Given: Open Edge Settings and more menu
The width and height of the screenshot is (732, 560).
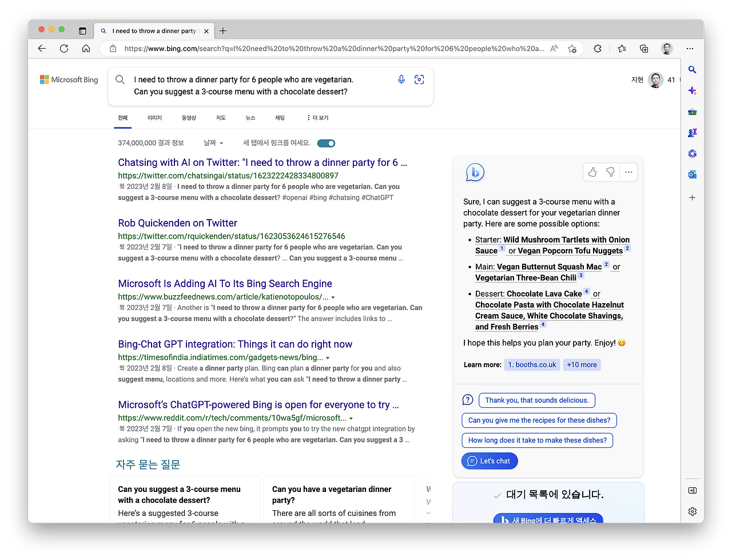Looking at the screenshot, I should click(x=690, y=49).
